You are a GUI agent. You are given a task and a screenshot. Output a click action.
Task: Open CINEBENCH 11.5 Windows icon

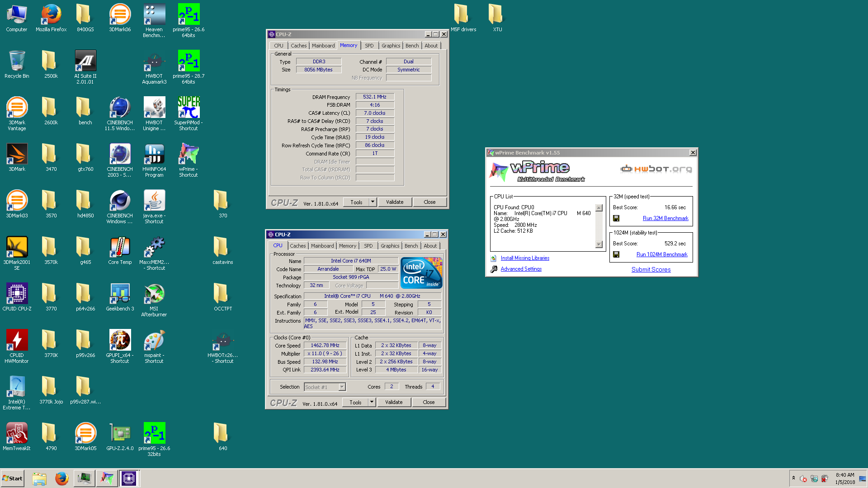[x=120, y=114]
